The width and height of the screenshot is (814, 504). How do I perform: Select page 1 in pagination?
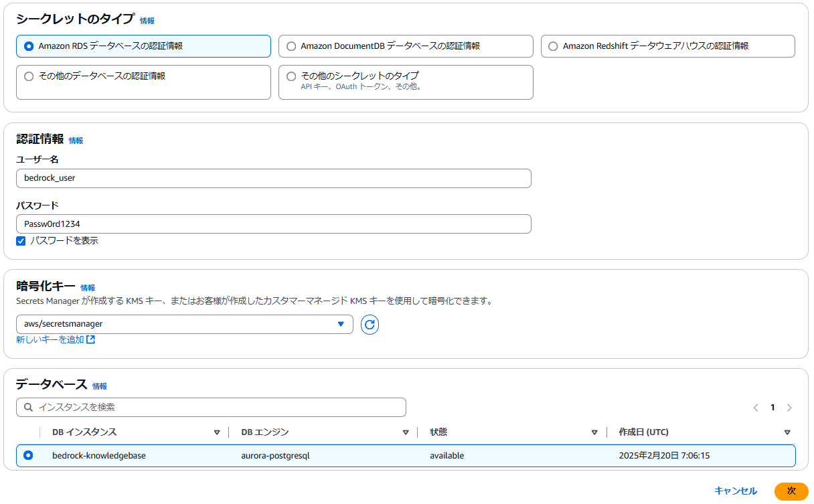pos(772,407)
